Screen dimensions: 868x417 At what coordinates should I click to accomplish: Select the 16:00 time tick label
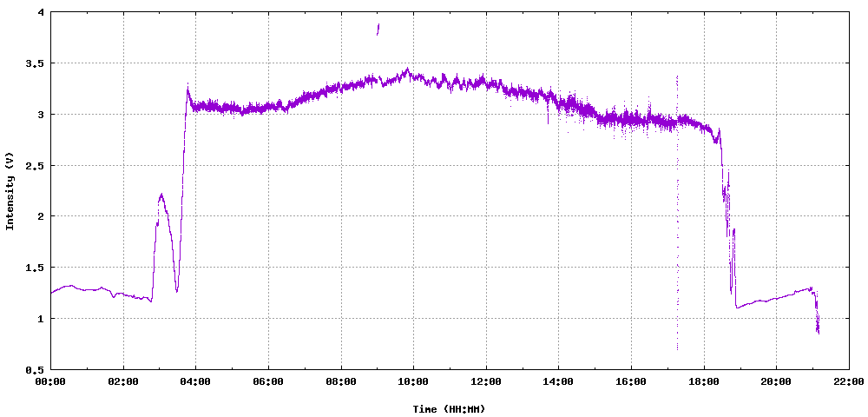tap(631, 382)
